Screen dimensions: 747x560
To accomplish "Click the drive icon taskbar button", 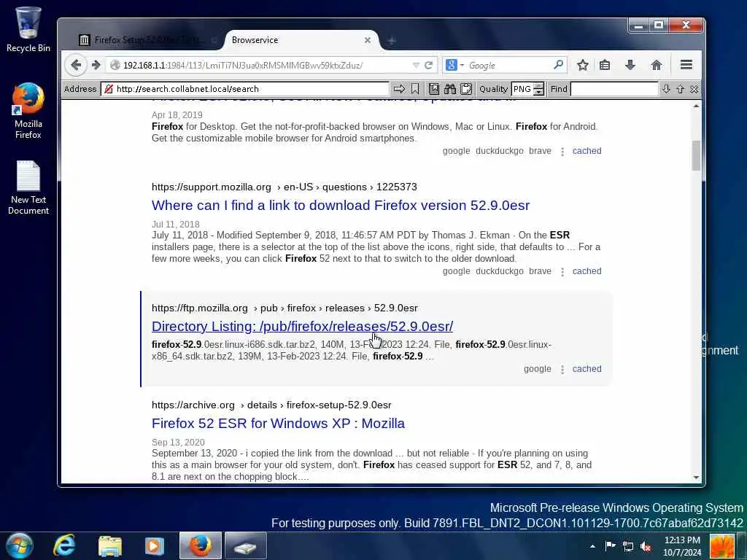I will [245, 545].
